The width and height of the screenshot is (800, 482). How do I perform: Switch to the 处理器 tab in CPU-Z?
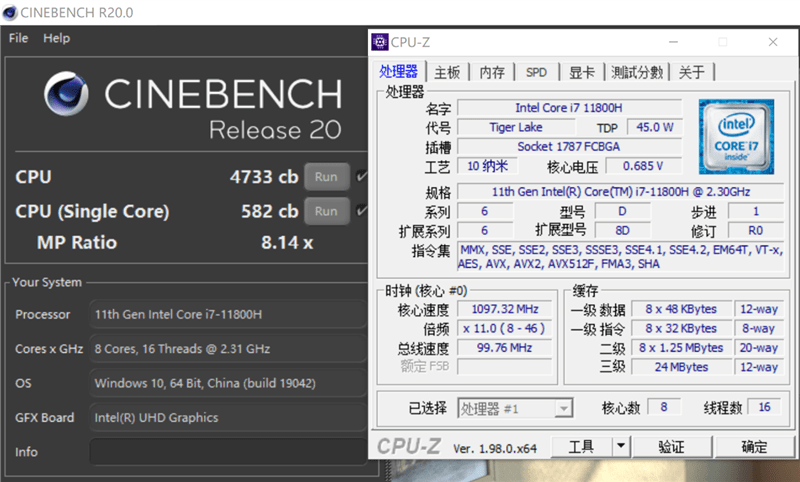[398, 71]
